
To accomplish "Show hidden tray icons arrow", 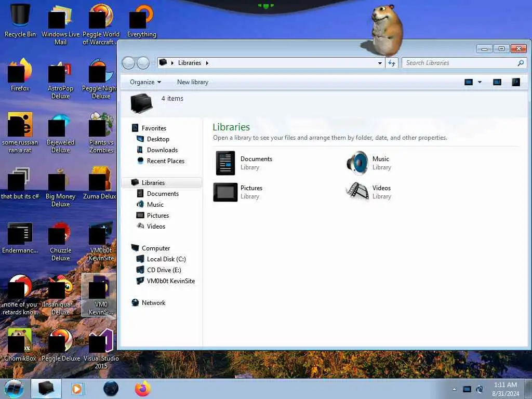I will [x=454, y=389].
